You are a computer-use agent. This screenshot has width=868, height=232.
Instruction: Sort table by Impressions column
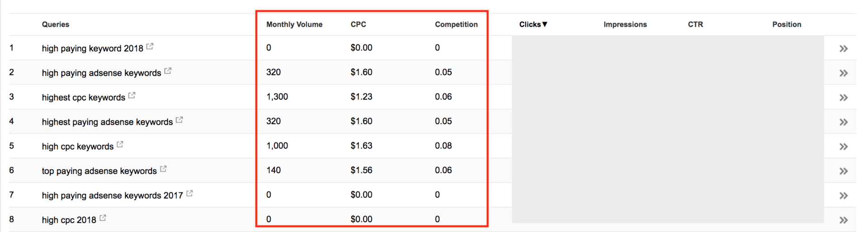click(625, 24)
